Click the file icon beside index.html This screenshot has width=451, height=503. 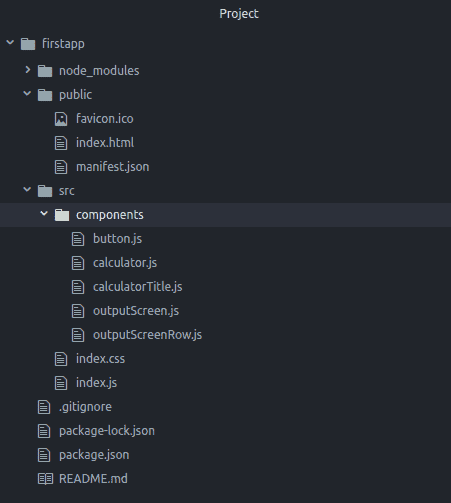click(61, 143)
